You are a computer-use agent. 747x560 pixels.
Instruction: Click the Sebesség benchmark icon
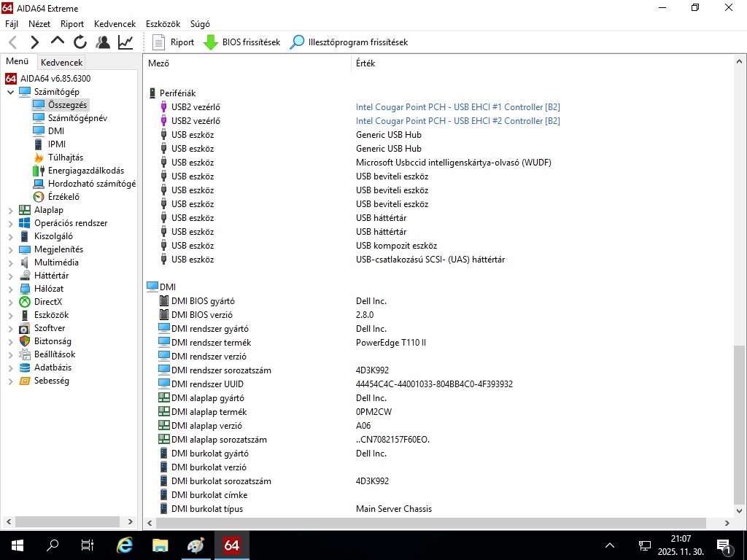pos(24,381)
